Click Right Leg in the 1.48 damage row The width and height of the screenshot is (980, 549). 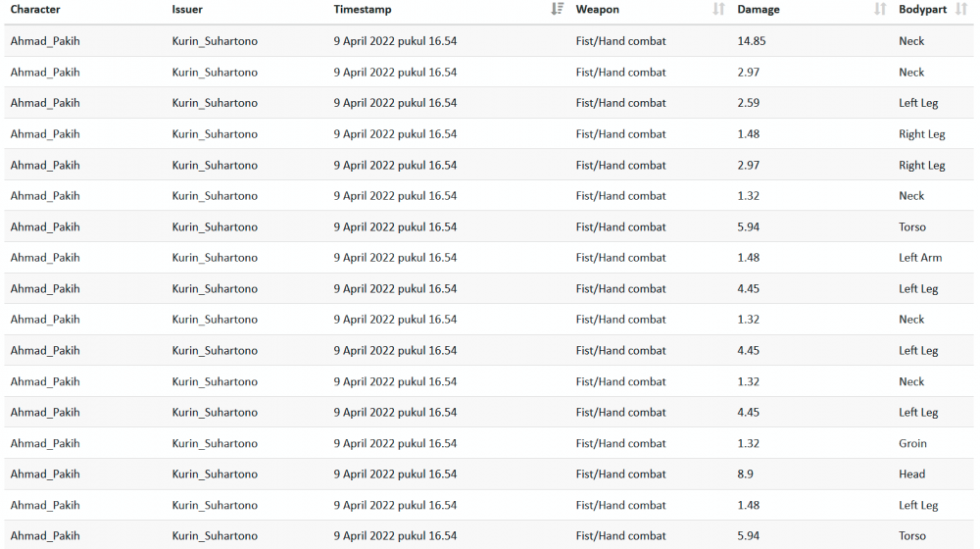pyautogui.click(x=922, y=134)
